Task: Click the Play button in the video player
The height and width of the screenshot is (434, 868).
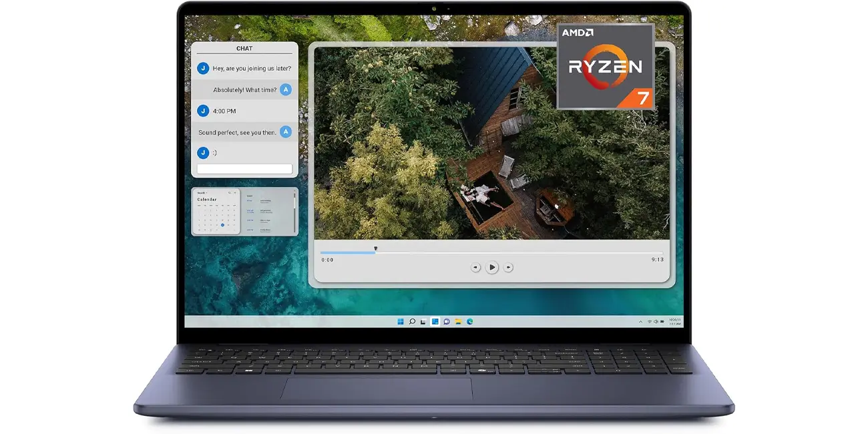Action: [492, 267]
